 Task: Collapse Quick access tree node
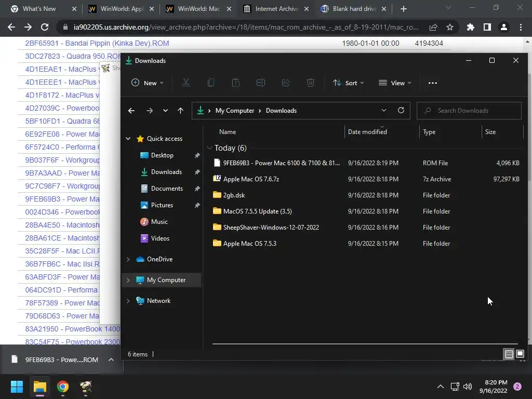coord(128,138)
